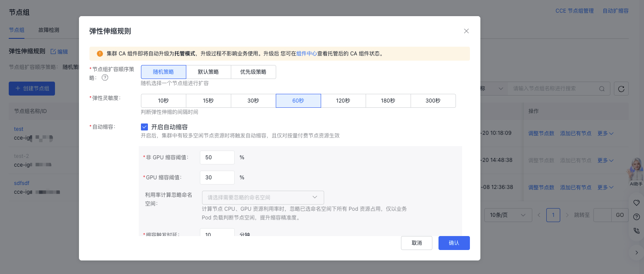644x274 pixels.
Task: Click the phone contact icon in side bar
Action: [636, 231]
